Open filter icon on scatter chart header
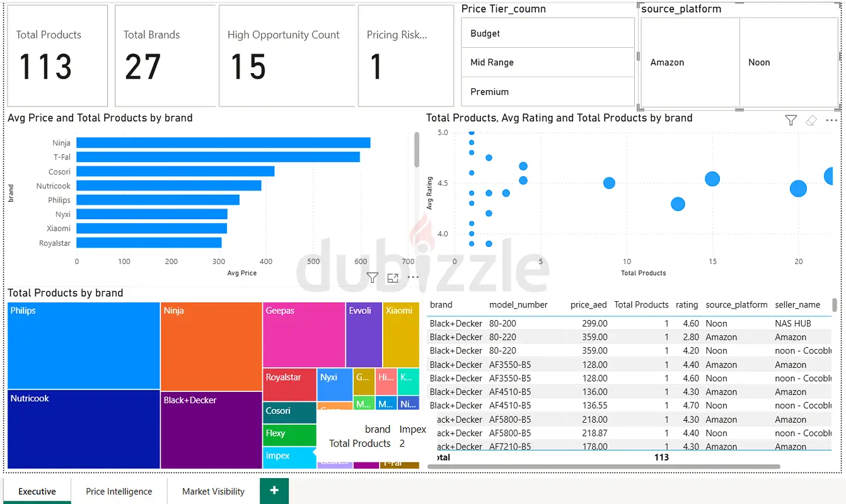 791,120
